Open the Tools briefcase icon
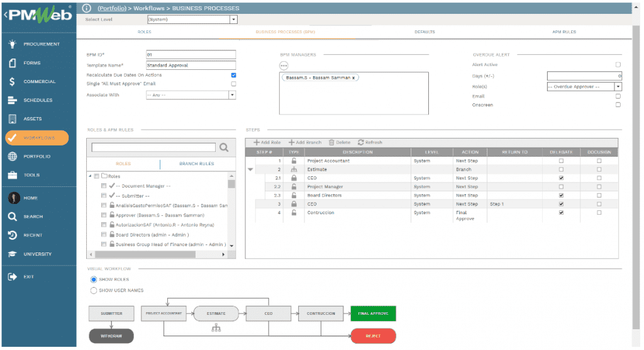 point(13,175)
